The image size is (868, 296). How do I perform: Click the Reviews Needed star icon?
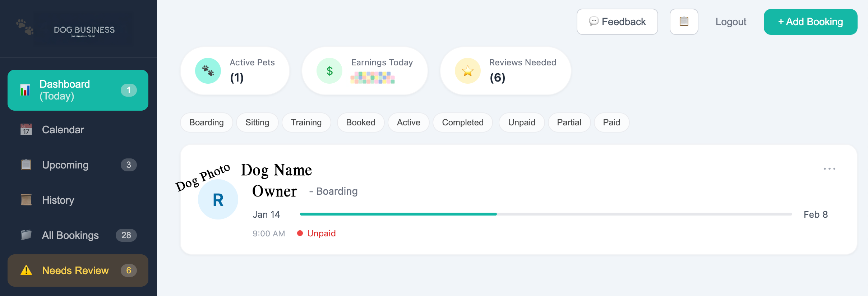click(467, 71)
